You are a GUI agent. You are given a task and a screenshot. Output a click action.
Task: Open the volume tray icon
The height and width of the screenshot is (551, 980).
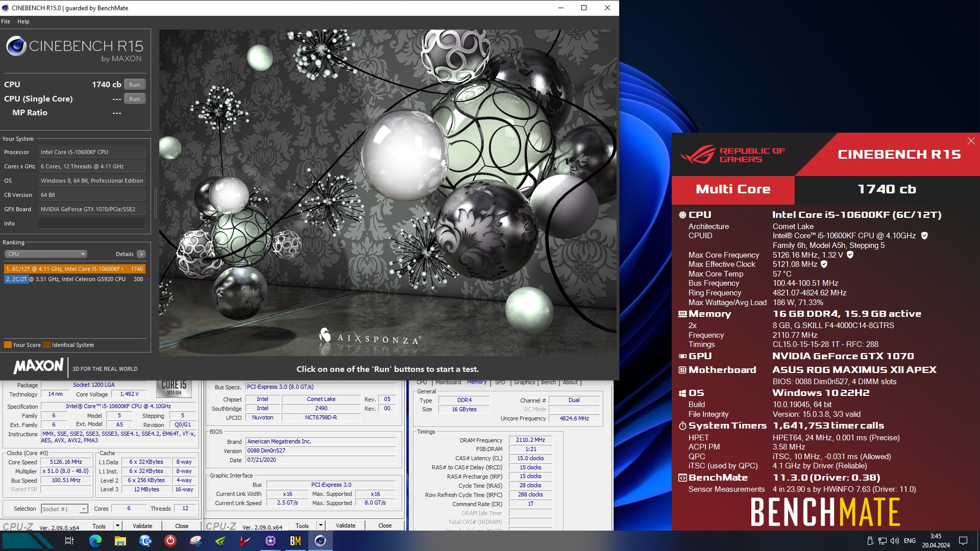pyautogui.click(x=894, y=541)
